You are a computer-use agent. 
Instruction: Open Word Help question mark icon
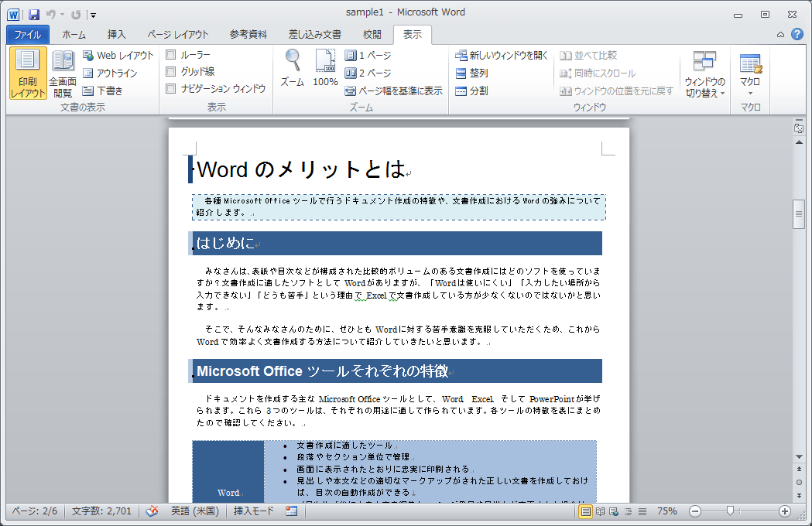[797, 35]
